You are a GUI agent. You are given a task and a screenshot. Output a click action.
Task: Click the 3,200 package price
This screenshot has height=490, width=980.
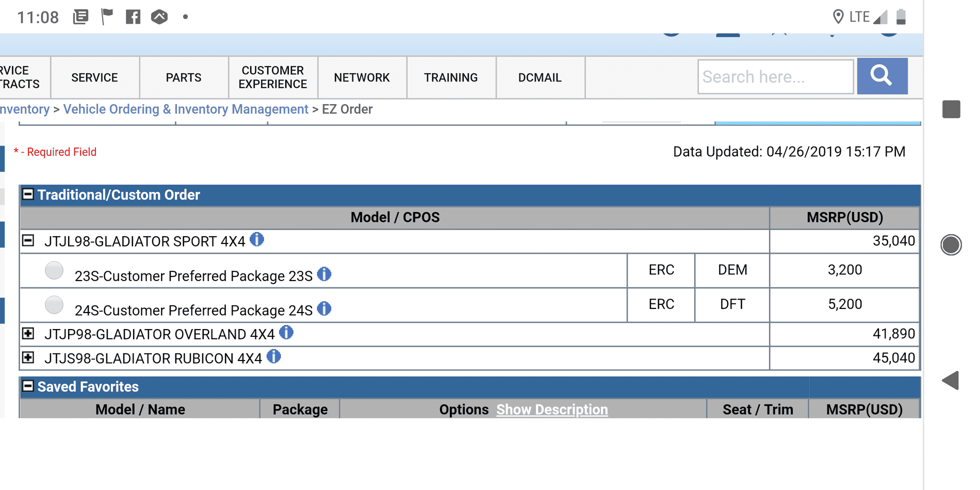845,270
